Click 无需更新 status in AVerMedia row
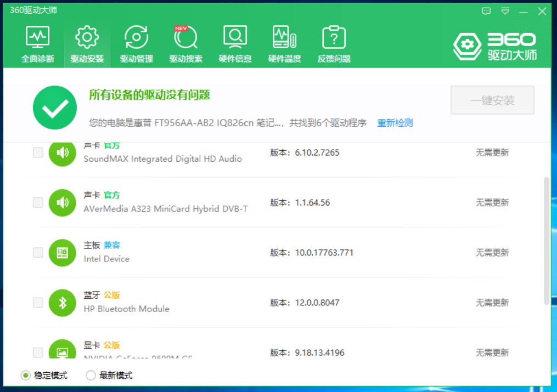 (492, 202)
